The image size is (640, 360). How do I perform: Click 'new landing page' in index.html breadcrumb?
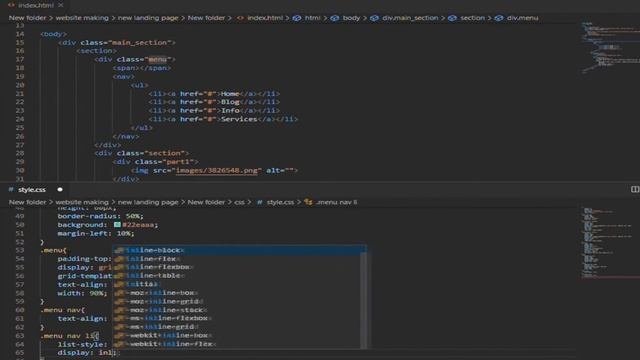[148, 18]
